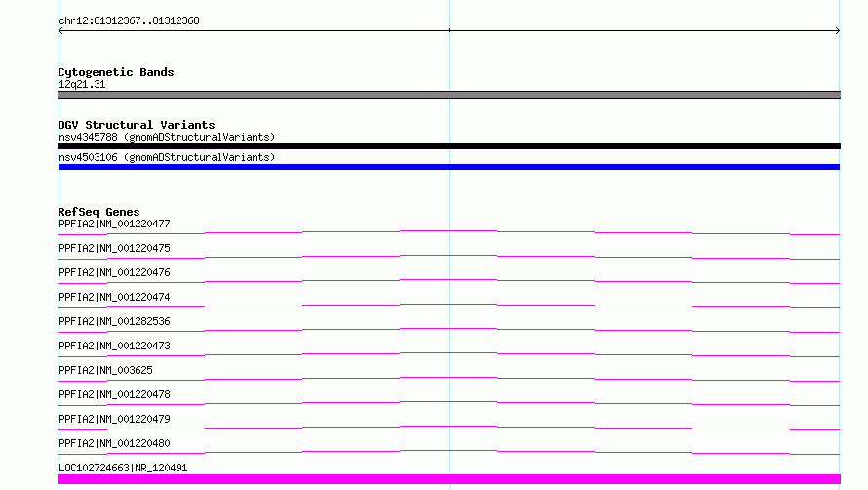Click the RefSeq Genes track heading
Screen dimensions: 868x490
[x=99, y=212]
